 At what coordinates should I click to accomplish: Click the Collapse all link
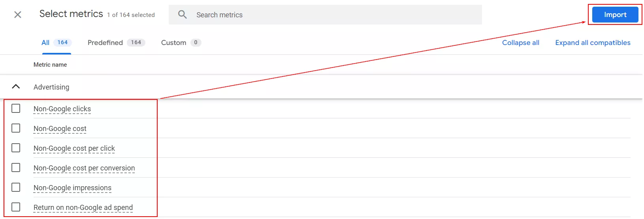click(x=521, y=43)
